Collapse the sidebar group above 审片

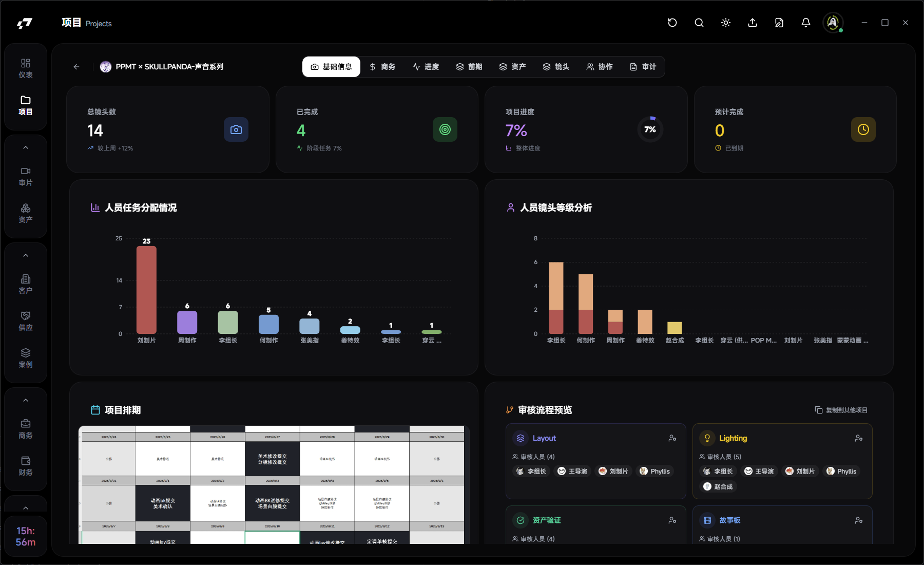26,148
